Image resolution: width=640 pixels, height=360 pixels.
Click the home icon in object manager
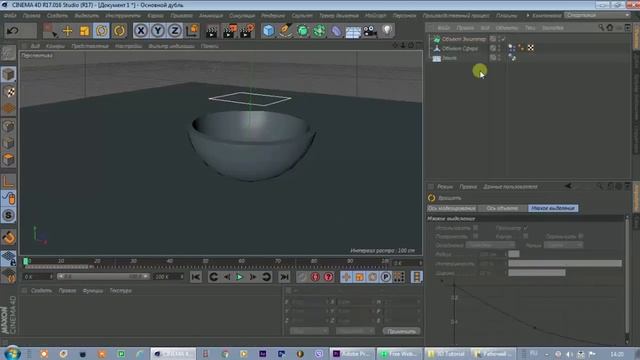click(x=610, y=27)
